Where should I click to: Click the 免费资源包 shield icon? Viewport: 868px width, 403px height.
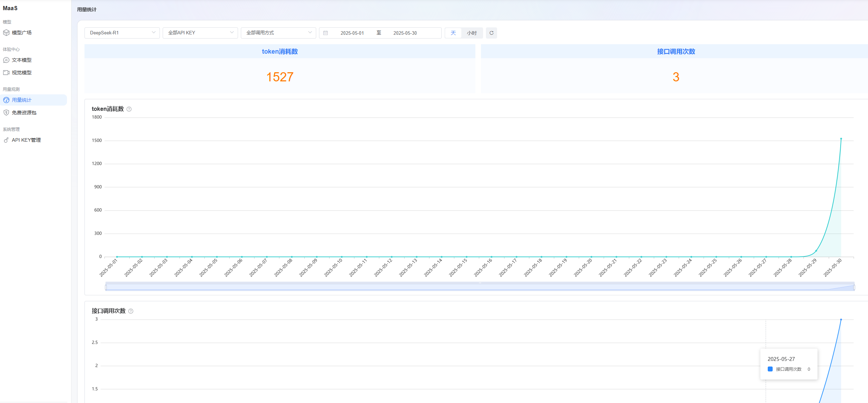pos(6,113)
